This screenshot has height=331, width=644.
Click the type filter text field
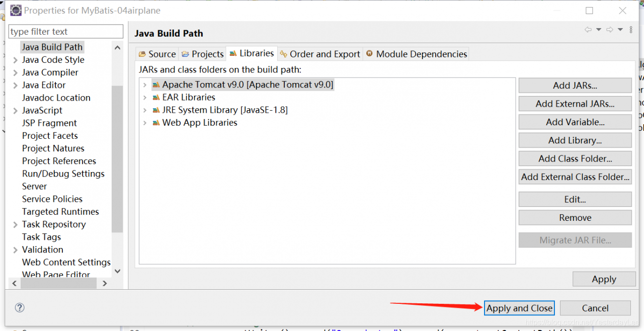tap(65, 32)
